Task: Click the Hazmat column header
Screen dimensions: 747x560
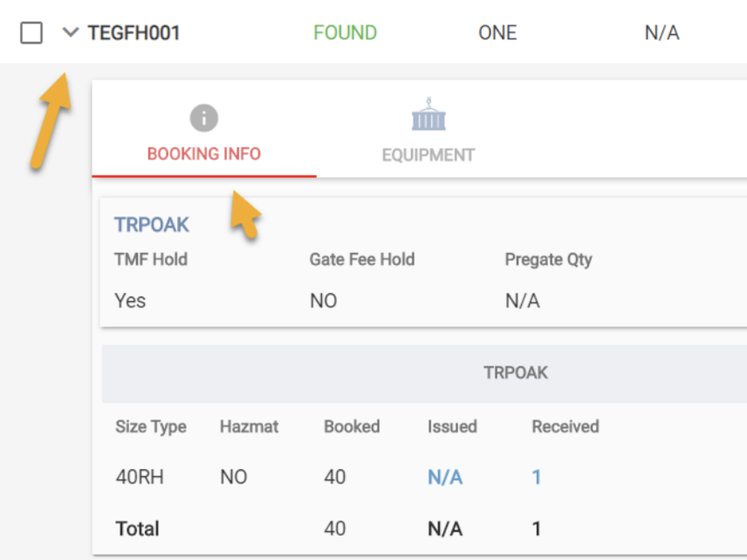Action: click(x=249, y=427)
